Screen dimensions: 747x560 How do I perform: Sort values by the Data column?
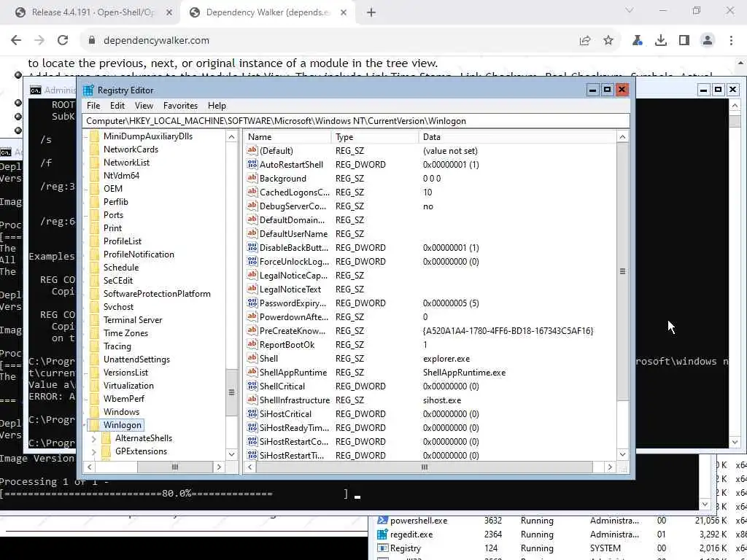coord(517,137)
